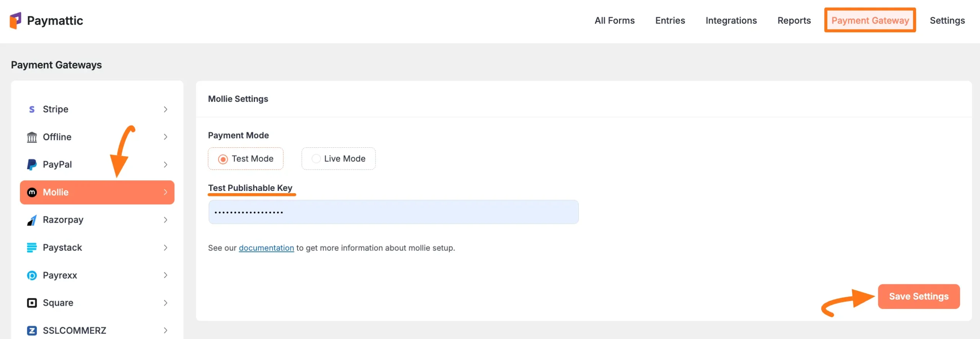Open the Payment Gateway tab

click(x=870, y=20)
